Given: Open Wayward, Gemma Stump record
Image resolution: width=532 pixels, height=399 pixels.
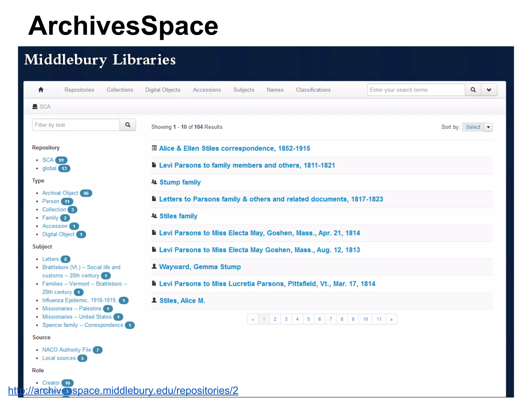Looking at the screenshot, I should 200,267.
